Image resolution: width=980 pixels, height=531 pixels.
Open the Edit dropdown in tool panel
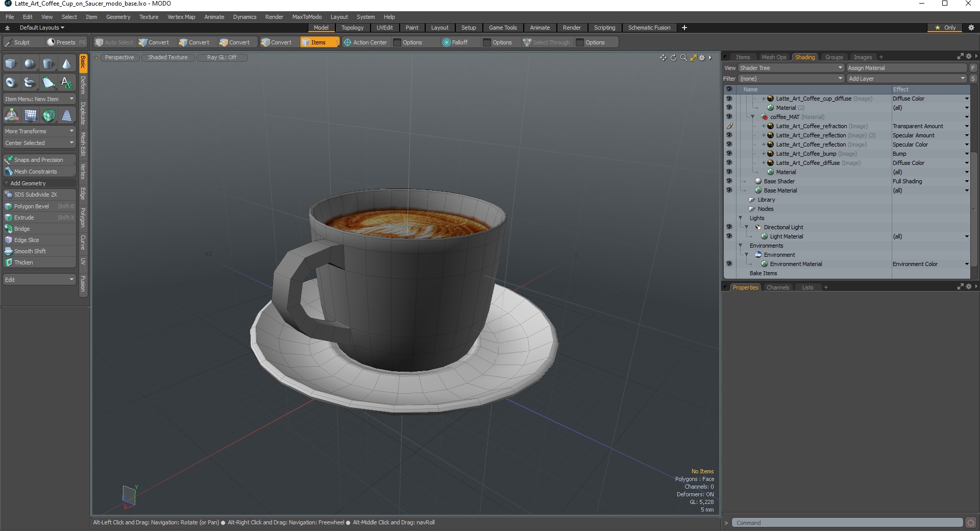click(39, 280)
